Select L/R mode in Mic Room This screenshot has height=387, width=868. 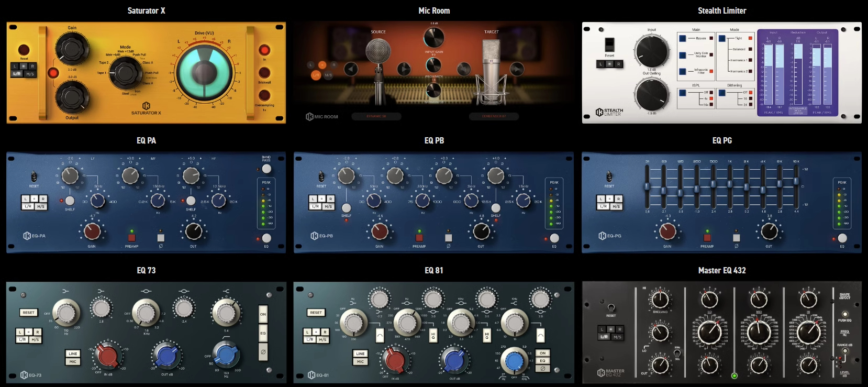(316, 75)
